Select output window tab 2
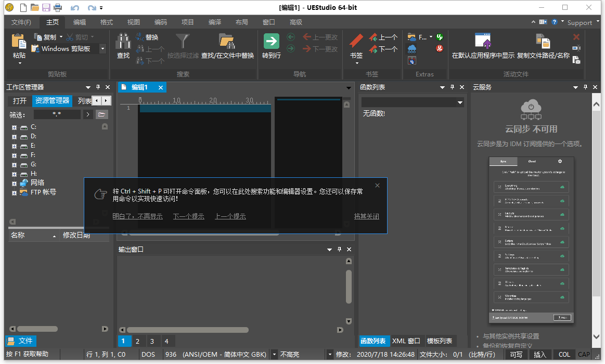 (x=137, y=341)
